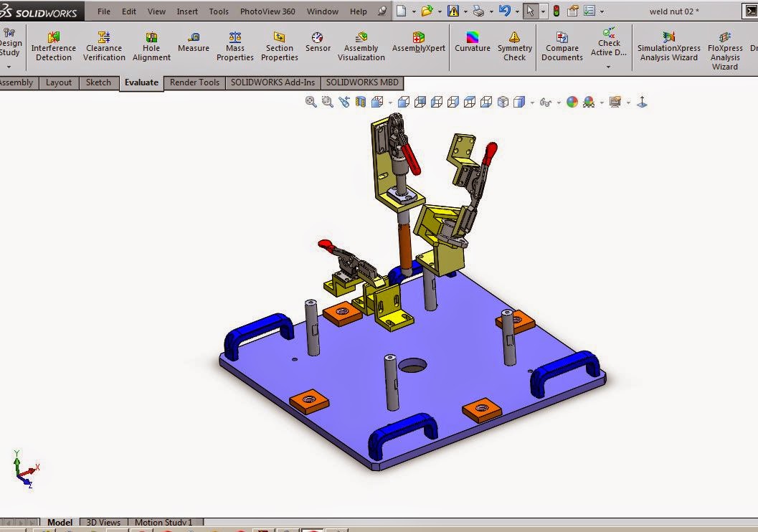The image size is (758, 532).
Task: Expand the Display Style dropdown
Action: tap(532, 102)
